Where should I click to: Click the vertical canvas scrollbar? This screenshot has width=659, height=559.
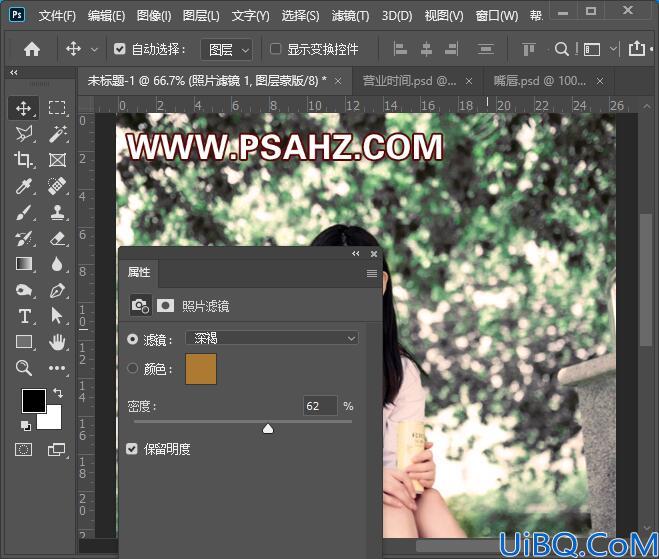coord(645,280)
